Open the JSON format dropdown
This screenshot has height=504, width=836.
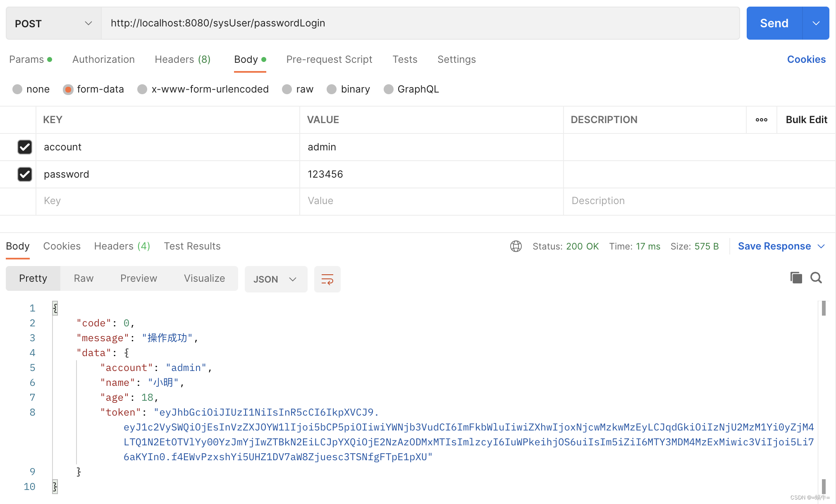(x=276, y=279)
